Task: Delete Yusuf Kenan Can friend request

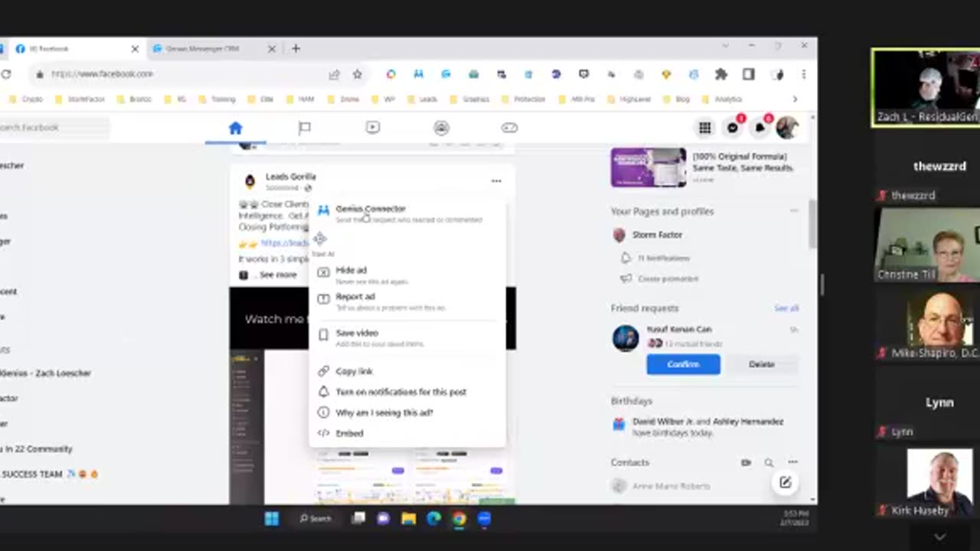Action: coord(762,364)
